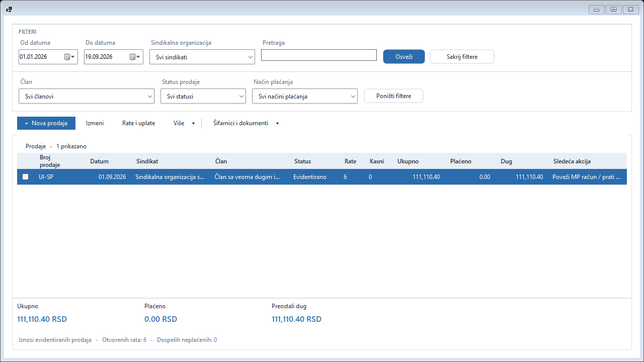Focus the Pretraga search field
Viewport: 644px width, 362px height.
[319, 55]
